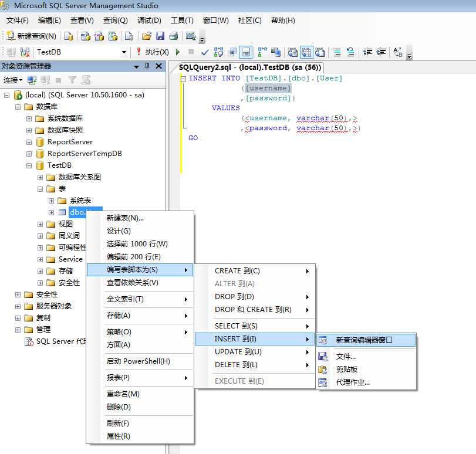Click the Analysis Services MDX Query icon
This screenshot has height=454, width=476.
click(86, 36)
